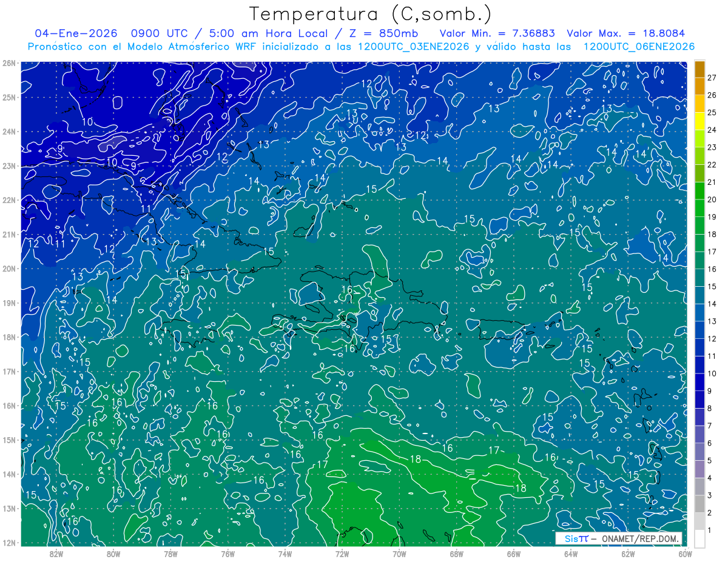
Task: Click the '60W' longitude axis label
Action: [685, 554]
